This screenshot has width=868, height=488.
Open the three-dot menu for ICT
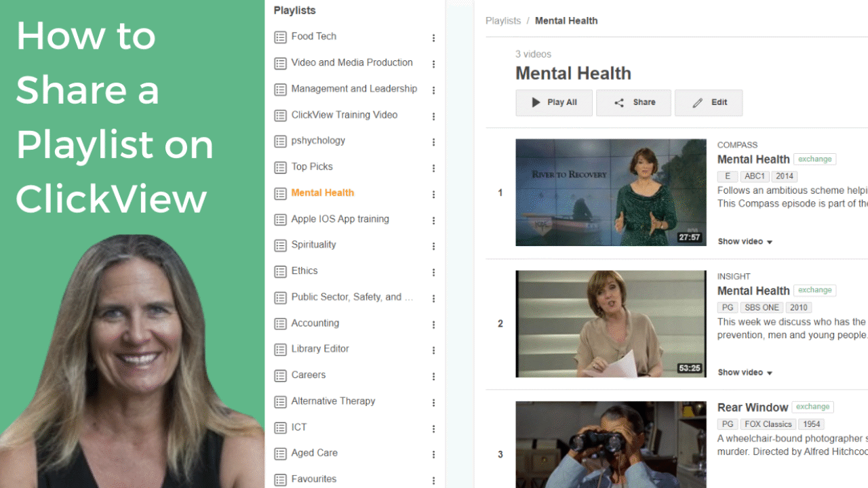click(x=433, y=429)
